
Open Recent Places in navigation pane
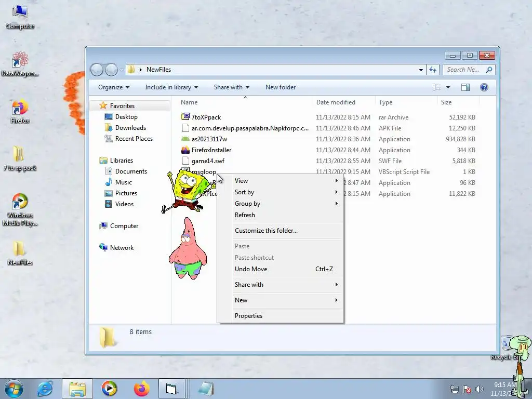pos(134,138)
